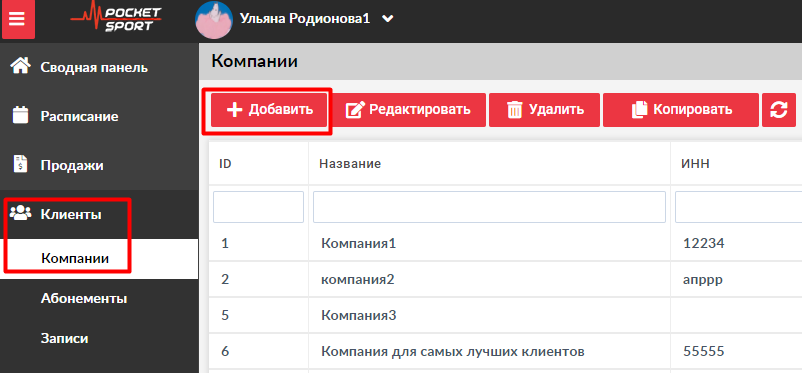Click the Добавить button
Screen dimensions: 802x373
click(269, 109)
